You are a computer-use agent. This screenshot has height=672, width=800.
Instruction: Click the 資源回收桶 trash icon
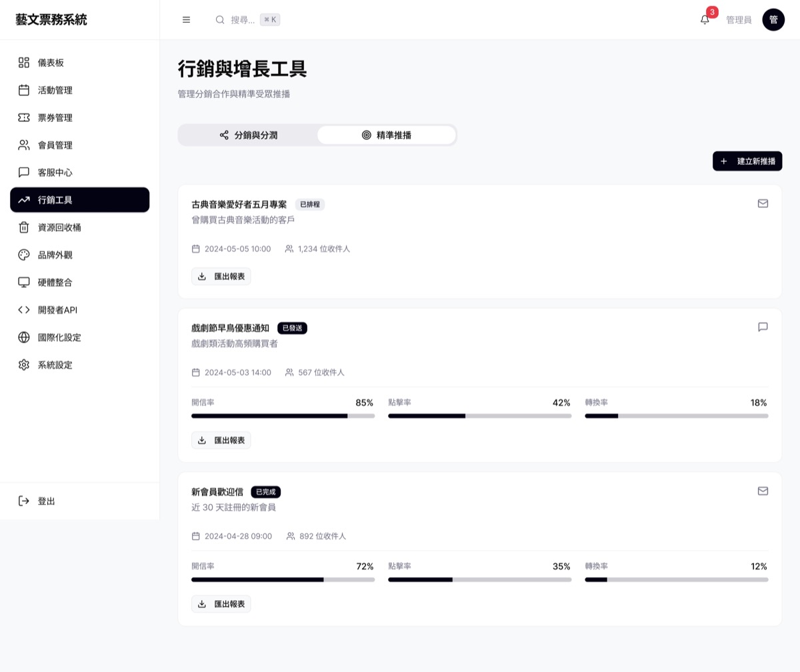(24, 227)
